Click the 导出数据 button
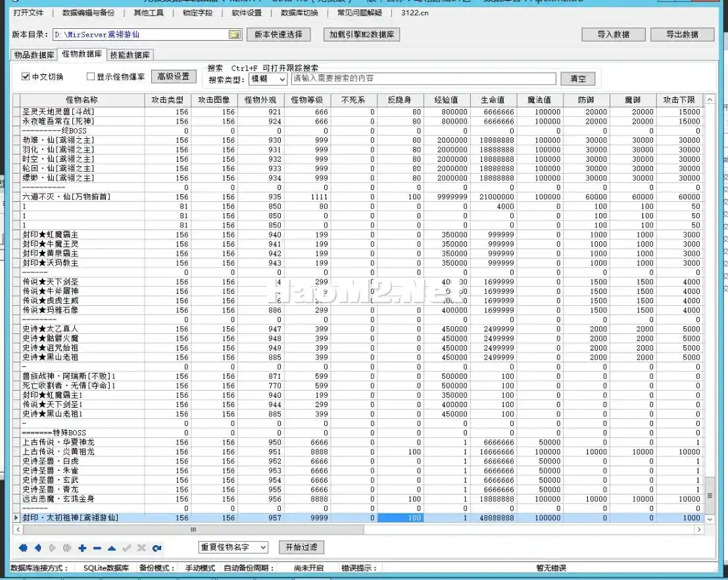Viewport: 728px width, 580px height. point(682,34)
